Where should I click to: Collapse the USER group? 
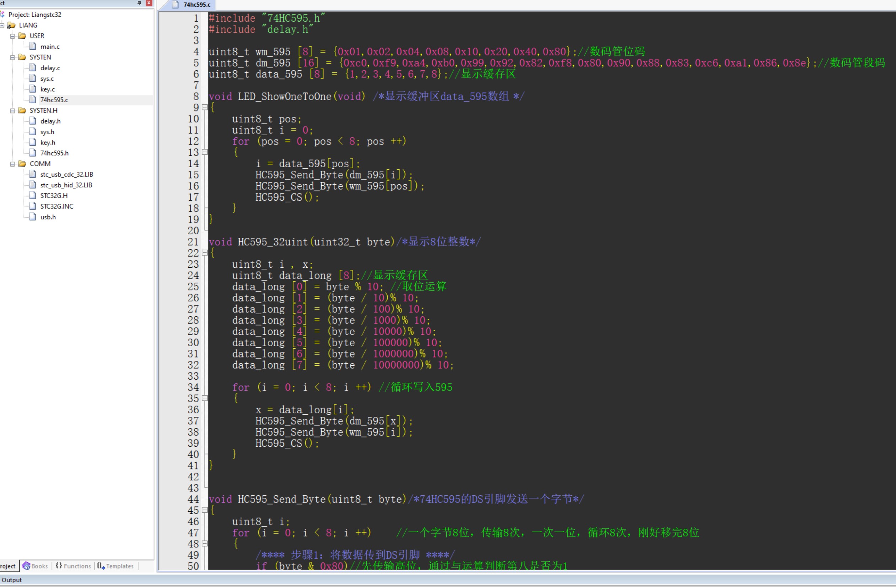pos(12,36)
